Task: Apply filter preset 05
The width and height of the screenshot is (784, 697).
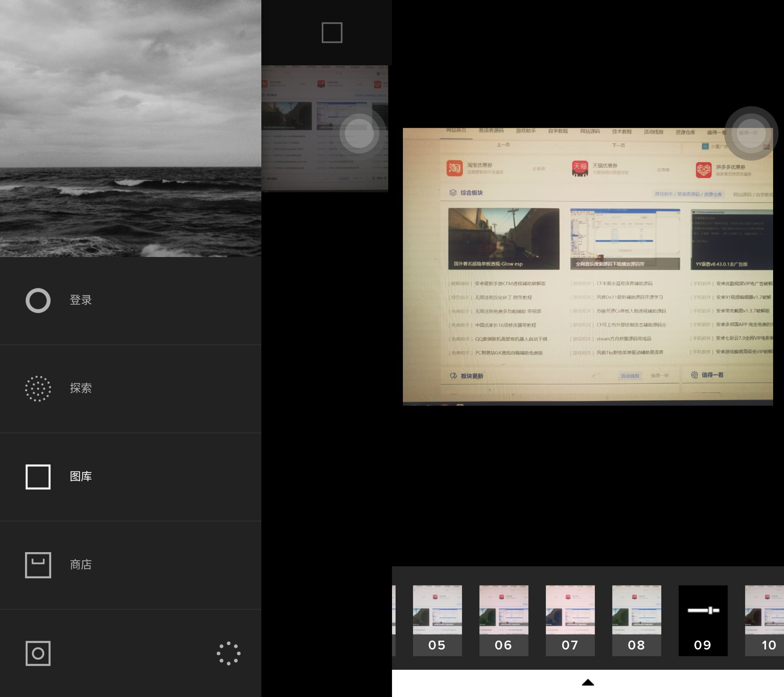Action: tap(437, 620)
